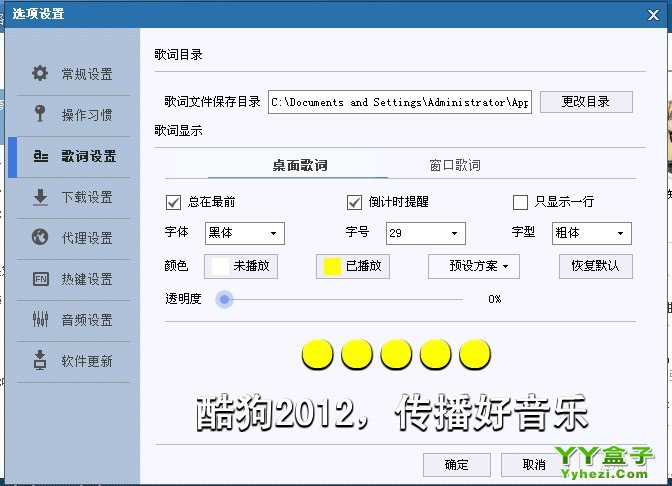Open the 字体 font dropdown showing 黑体

(x=245, y=233)
